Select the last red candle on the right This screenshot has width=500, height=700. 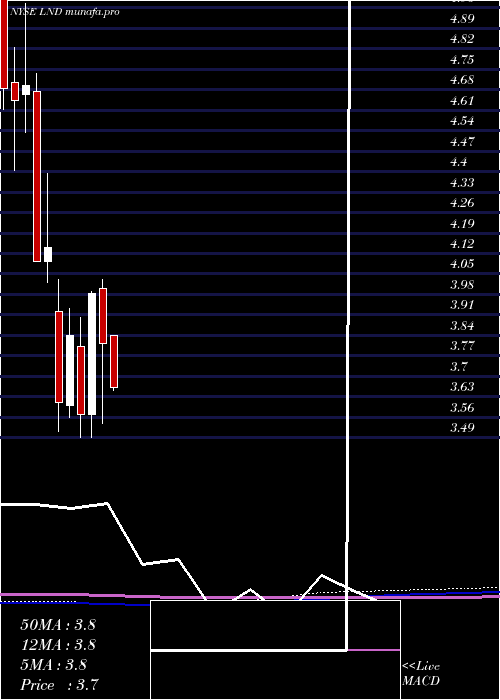114,361
